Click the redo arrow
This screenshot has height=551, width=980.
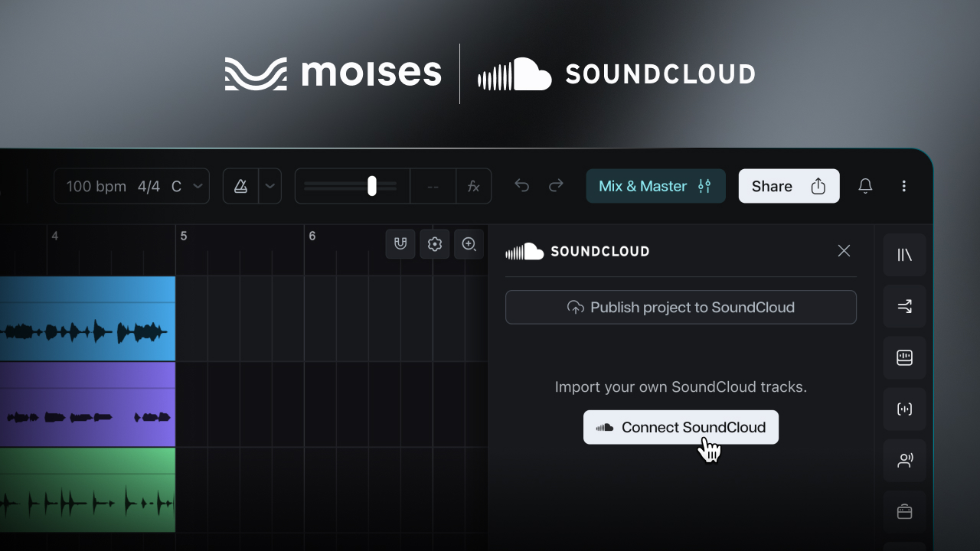(x=557, y=185)
